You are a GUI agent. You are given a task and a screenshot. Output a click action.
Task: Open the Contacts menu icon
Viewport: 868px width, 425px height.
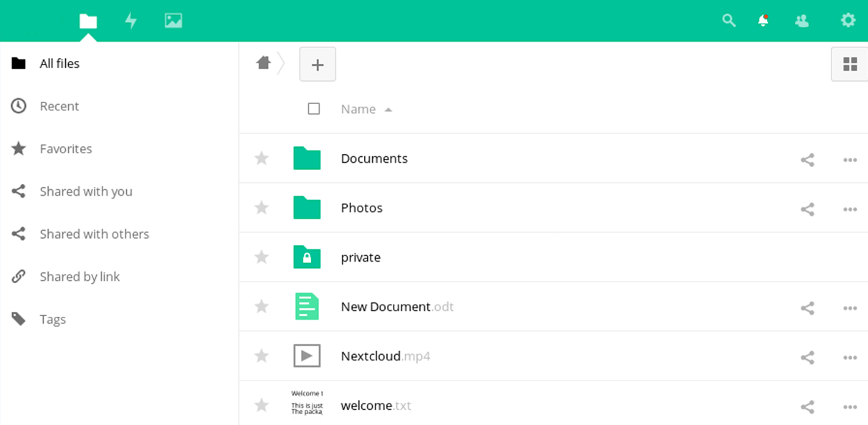[x=802, y=21]
